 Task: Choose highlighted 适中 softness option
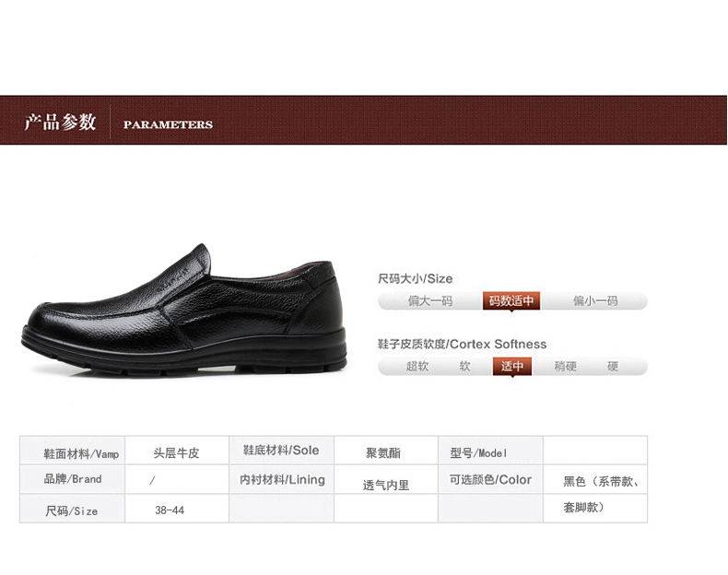512,366
